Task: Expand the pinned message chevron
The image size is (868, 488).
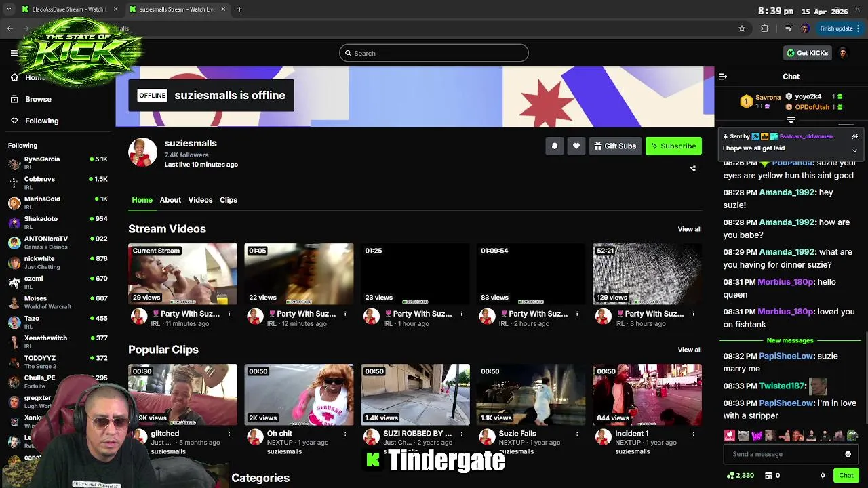Action: click(854, 150)
